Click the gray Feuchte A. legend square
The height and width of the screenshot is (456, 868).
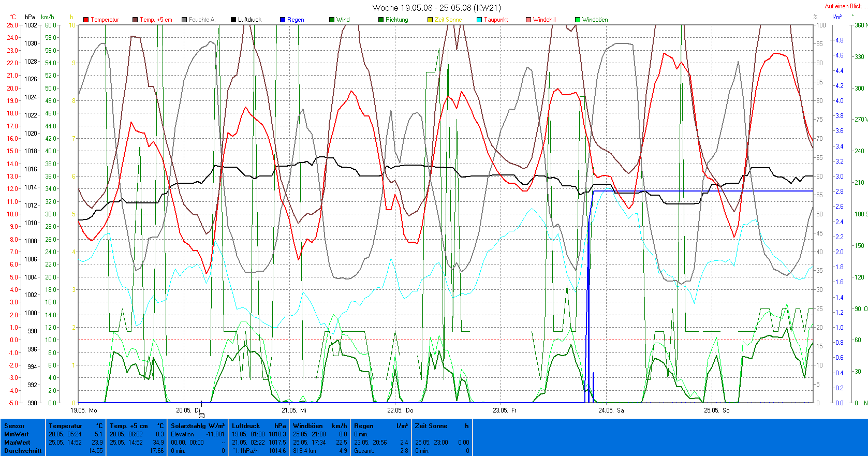point(184,20)
